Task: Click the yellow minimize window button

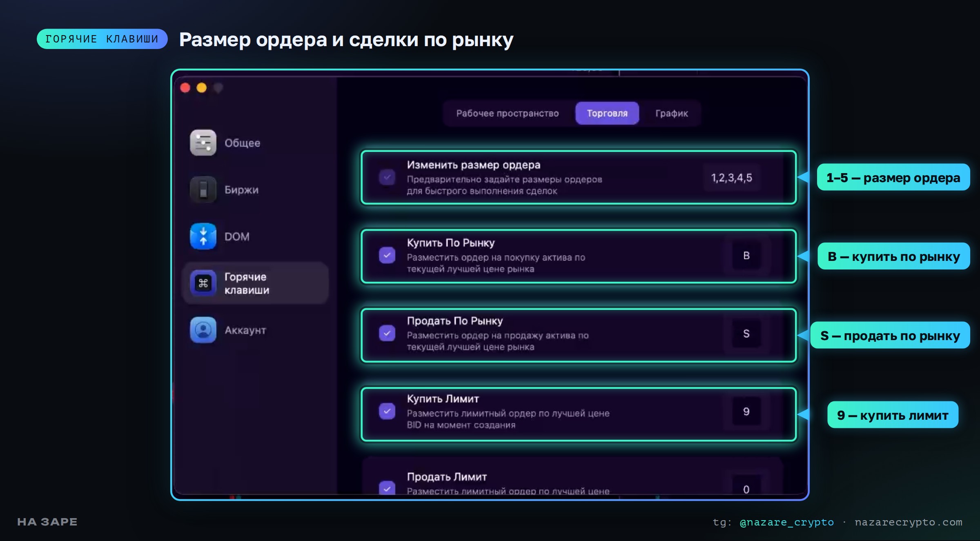Action: 202,88
